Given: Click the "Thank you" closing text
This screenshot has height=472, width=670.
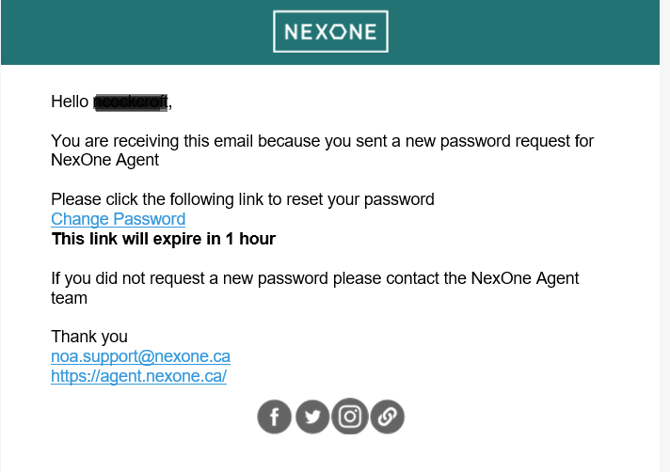Looking at the screenshot, I should [x=89, y=337].
